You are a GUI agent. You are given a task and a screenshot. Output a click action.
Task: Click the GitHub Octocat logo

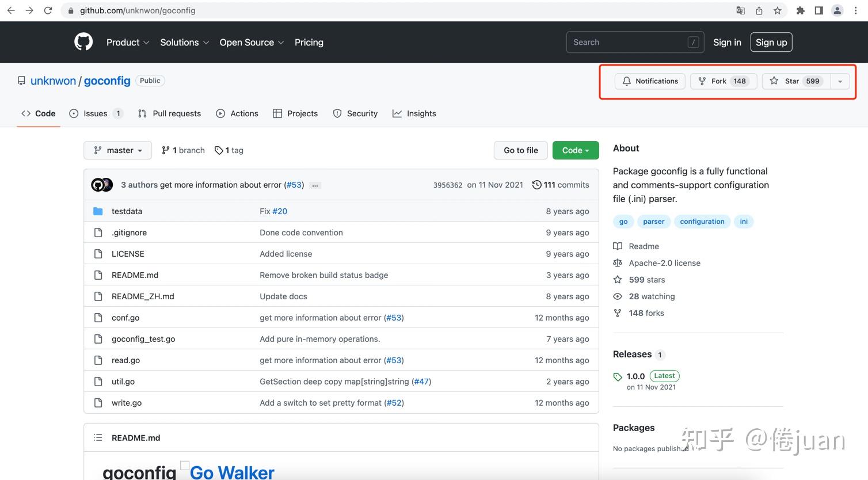(x=83, y=42)
